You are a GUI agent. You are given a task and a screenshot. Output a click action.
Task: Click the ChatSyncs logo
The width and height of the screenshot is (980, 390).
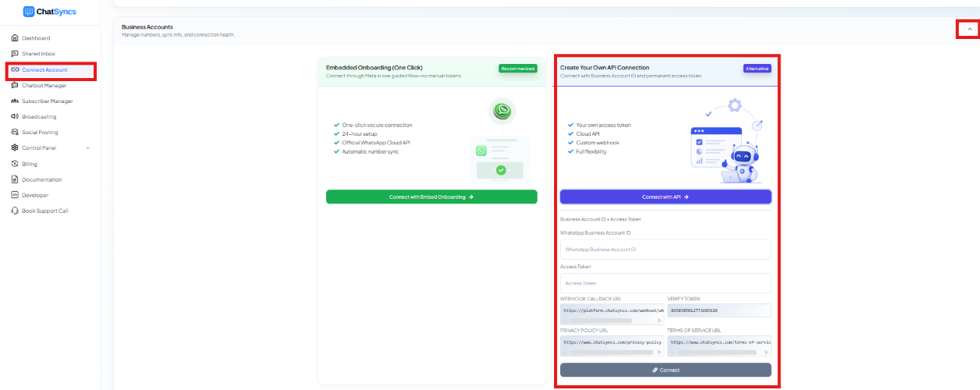pyautogui.click(x=50, y=12)
